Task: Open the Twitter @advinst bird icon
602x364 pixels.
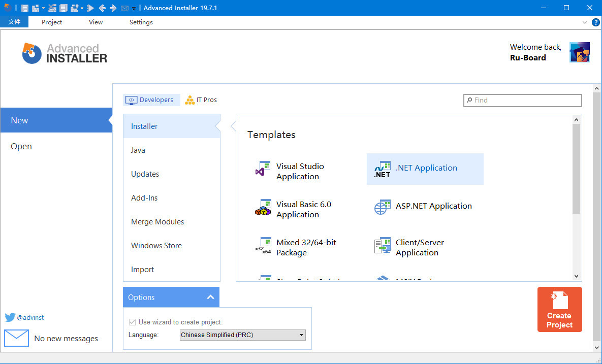Action: point(10,317)
